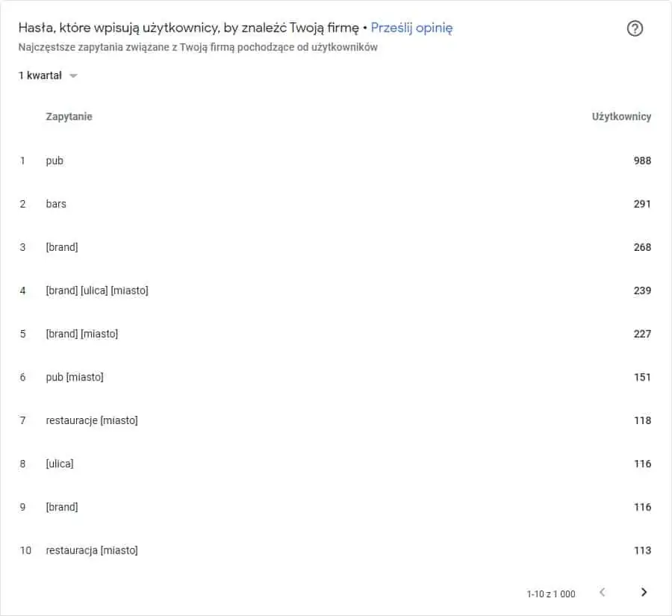The width and height of the screenshot is (672, 616).
Task: Select the Użytkownicy column header
Action: click(621, 116)
